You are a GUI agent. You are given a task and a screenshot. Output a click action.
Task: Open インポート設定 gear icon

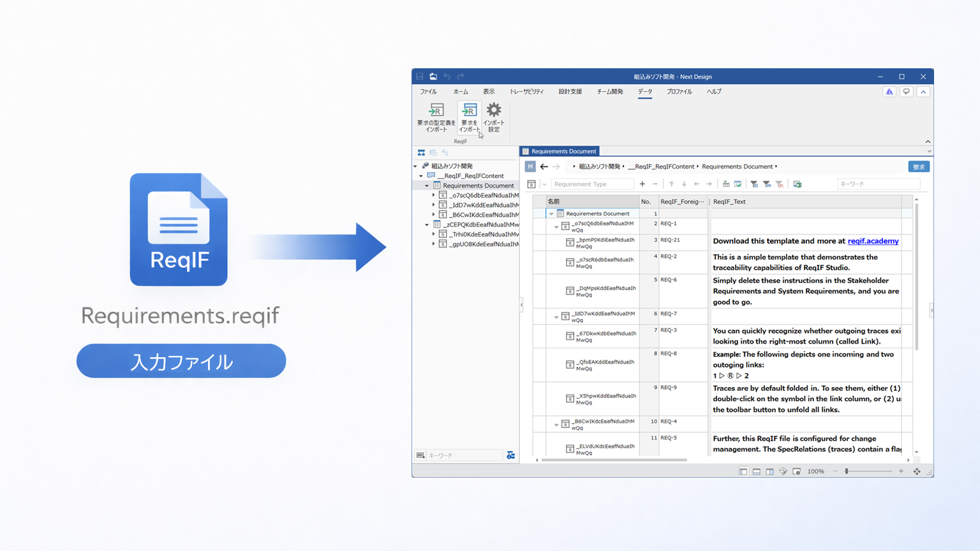[494, 111]
